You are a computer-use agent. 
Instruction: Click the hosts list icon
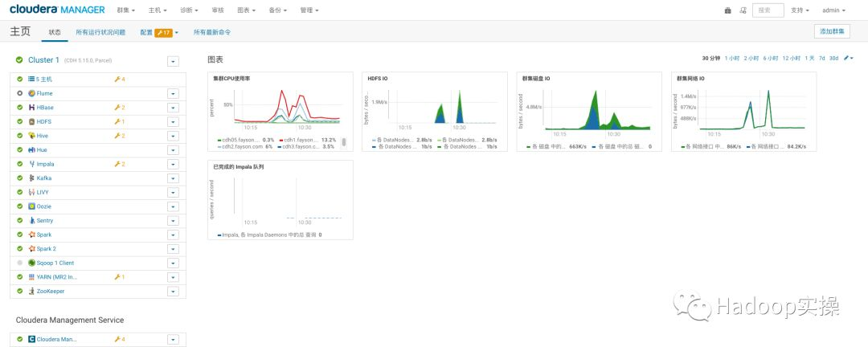32,80
